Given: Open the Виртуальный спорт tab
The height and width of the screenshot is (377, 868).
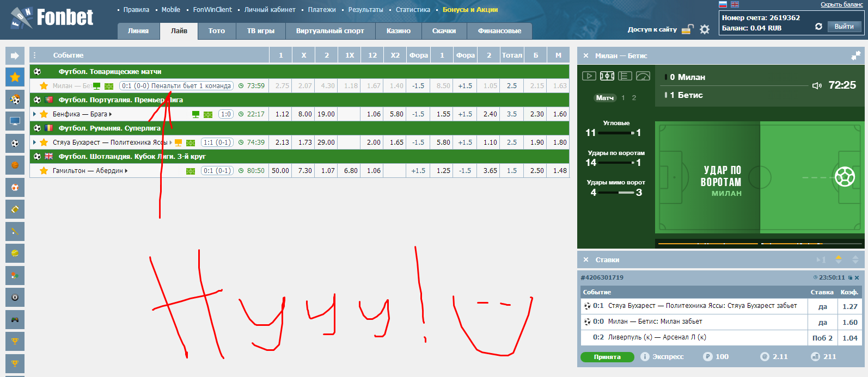Looking at the screenshot, I should point(330,31).
